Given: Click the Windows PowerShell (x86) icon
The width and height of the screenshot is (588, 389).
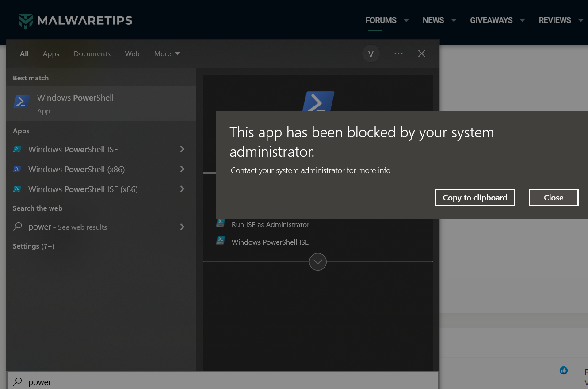Looking at the screenshot, I should (17, 169).
